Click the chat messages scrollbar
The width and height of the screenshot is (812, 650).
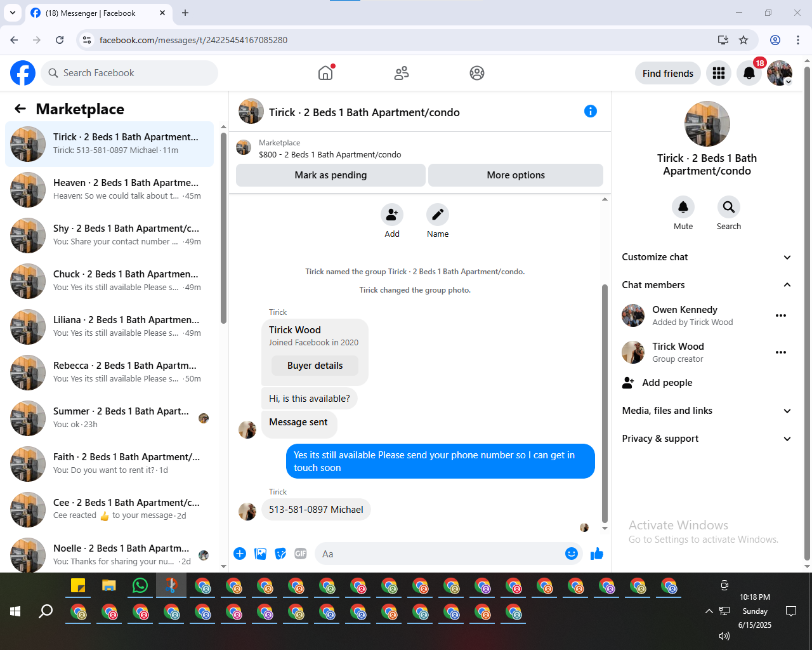(x=605, y=403)
